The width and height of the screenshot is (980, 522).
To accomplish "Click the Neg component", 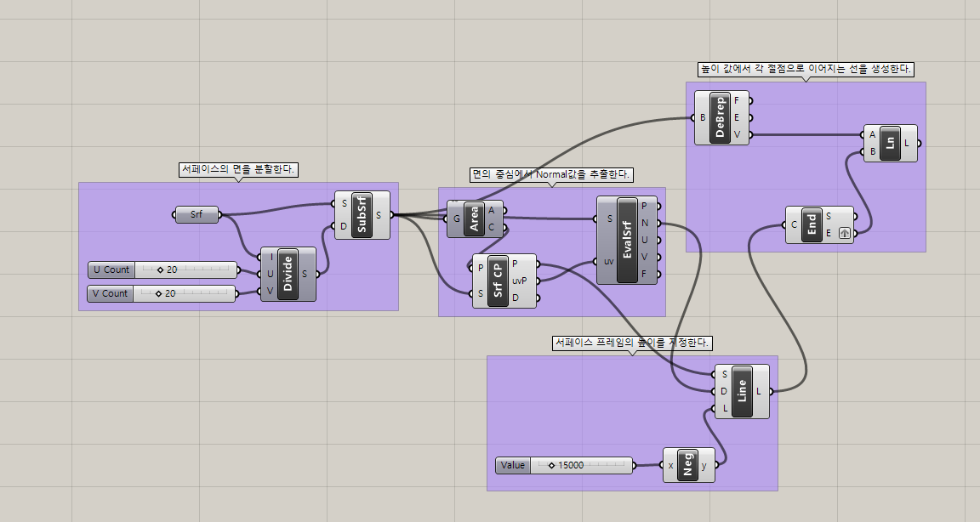I will point(687,465).
